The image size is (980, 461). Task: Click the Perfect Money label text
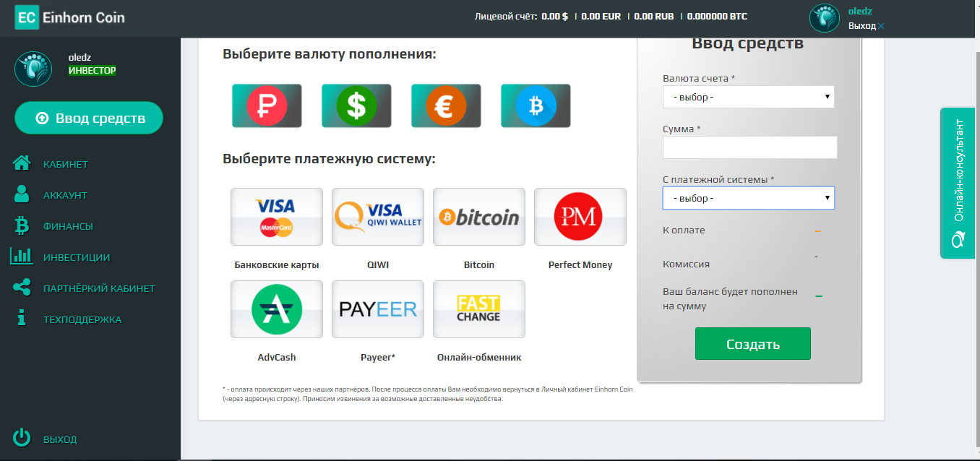tap(580, 265)
